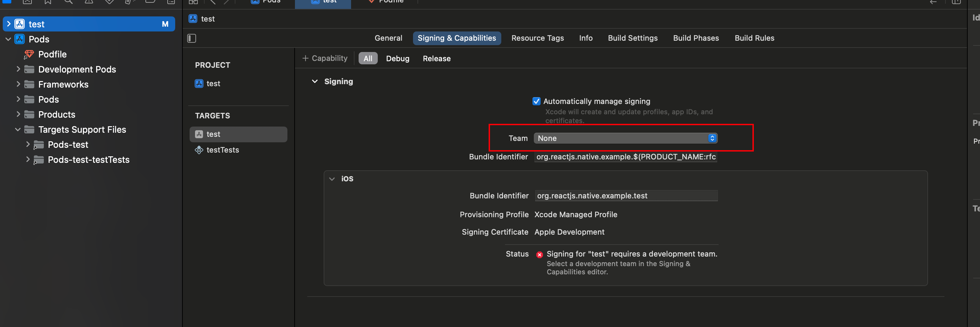Click the test project icon under PROJECT

coord(199,83)
